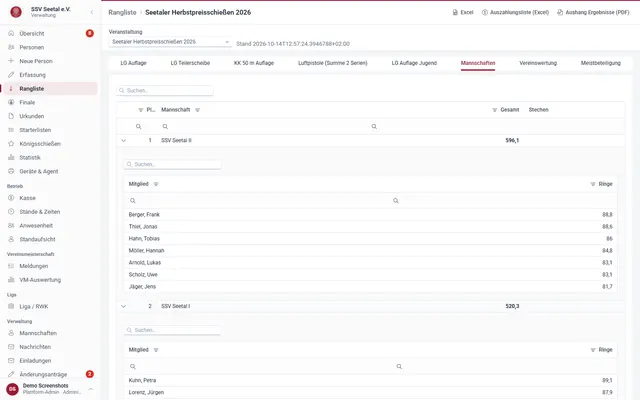Select member row Hahn, Tobias
Viewport: 640px width, 400px height.
(370, 238)
